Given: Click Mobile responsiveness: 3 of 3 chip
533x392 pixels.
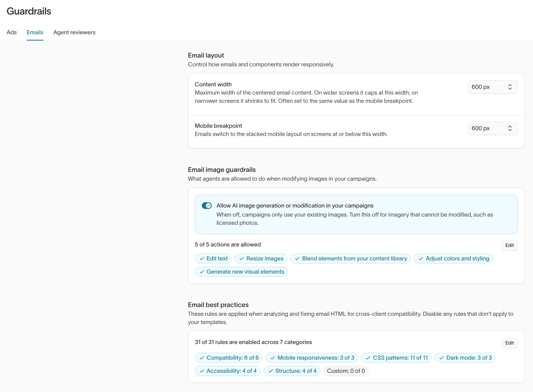Looking at the screenshot, I should tap(312, 358).
